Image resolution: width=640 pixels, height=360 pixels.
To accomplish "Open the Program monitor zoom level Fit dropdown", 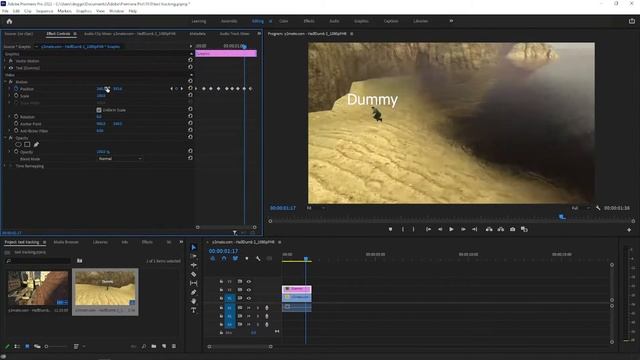I will [x=316, y=208].
